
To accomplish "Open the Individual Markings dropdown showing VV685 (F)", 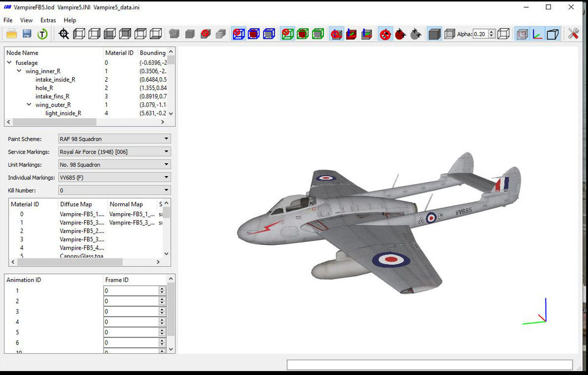I will pos(115,178).
